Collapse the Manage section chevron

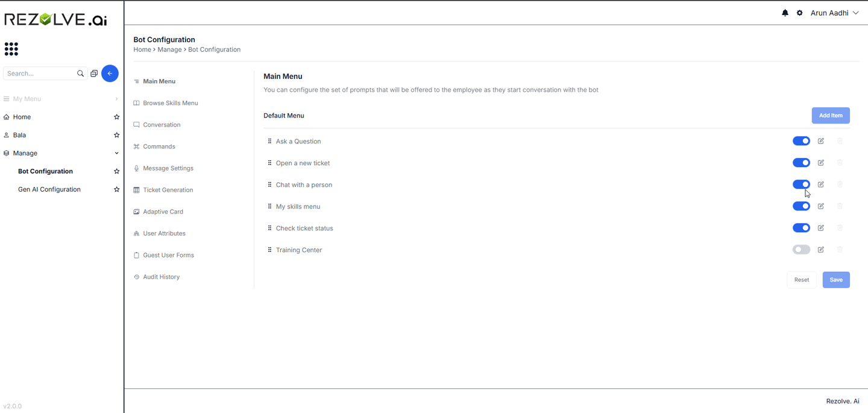point(117,153)
